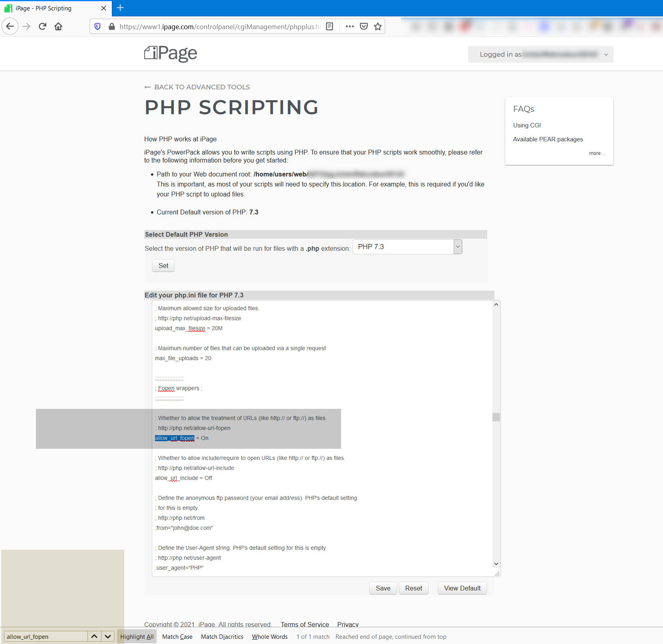Click the iPage logo
The image size is (663, 644).
click(171, 54)
